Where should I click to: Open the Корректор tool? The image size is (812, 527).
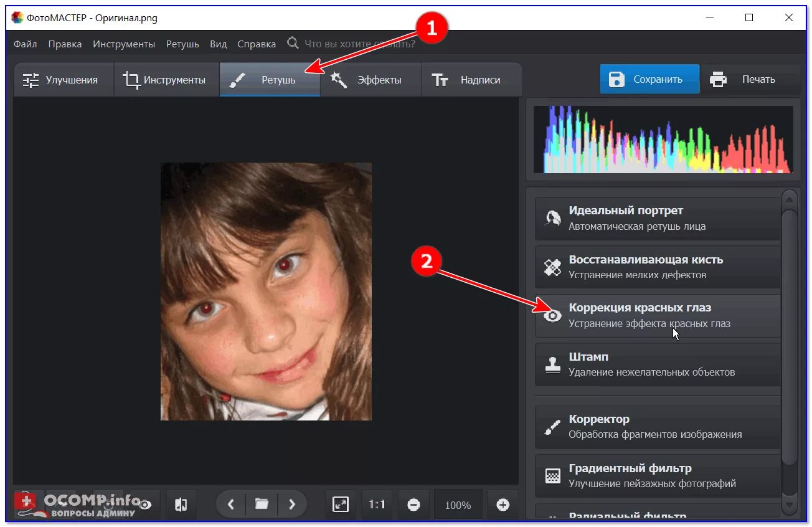coord(658,427)
